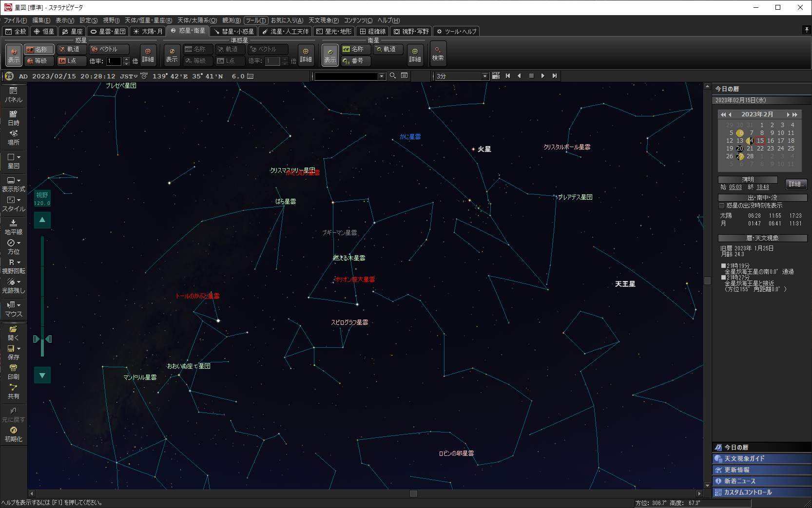Click the 初期化 reset icon
The image size is (812, 508).
click(13, 434)
